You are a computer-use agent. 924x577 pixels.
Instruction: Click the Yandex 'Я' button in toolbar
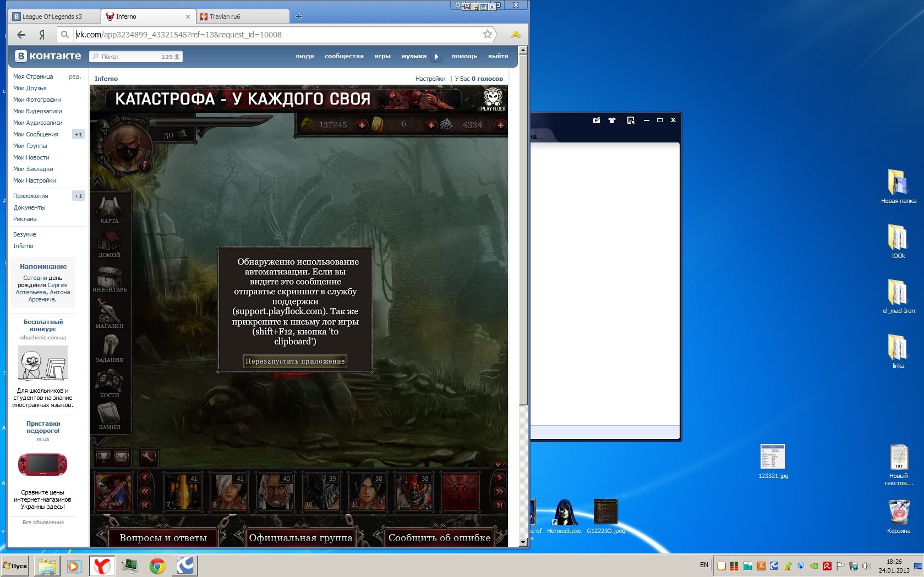click(x=42, y=35)
